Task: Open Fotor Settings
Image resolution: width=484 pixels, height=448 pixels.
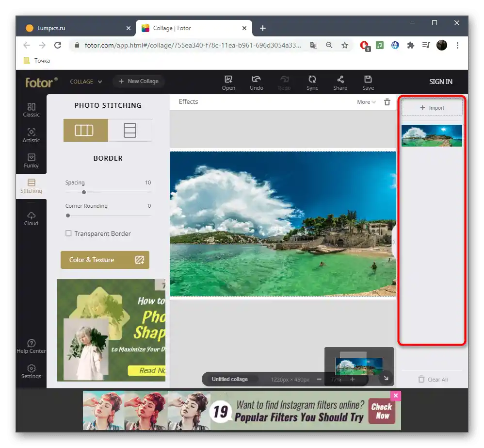Action: [31, 372]
